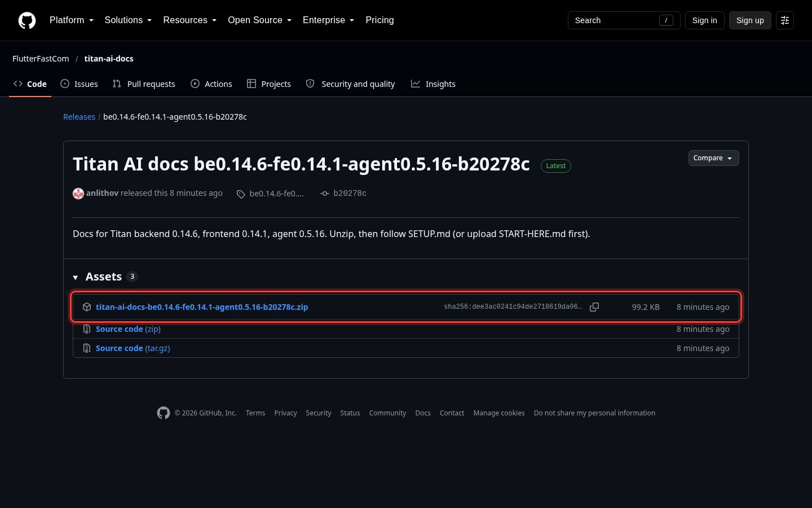
Task: Click Manage cookies in footer
Action: tap(499, 413)
